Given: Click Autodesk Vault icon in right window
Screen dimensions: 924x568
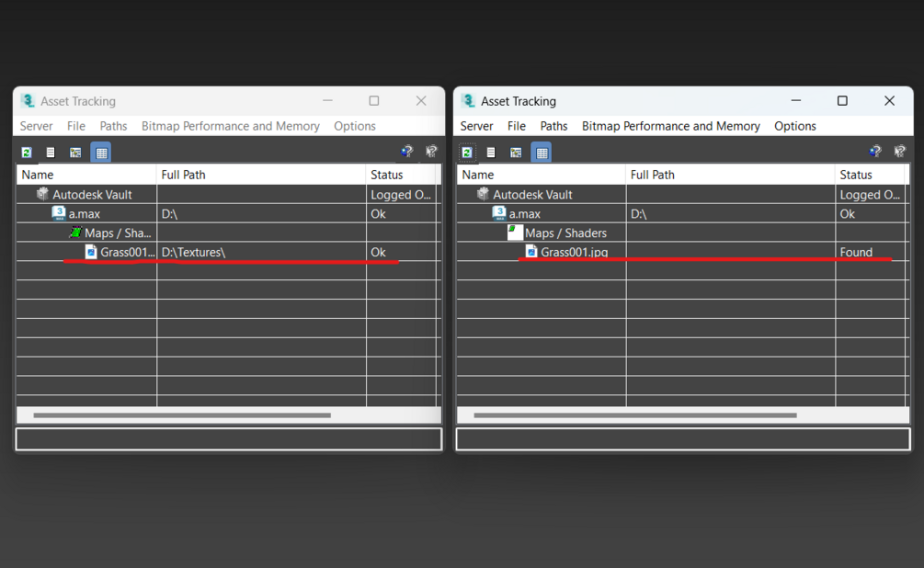Looking at the screenshot, I should [483, 194].
